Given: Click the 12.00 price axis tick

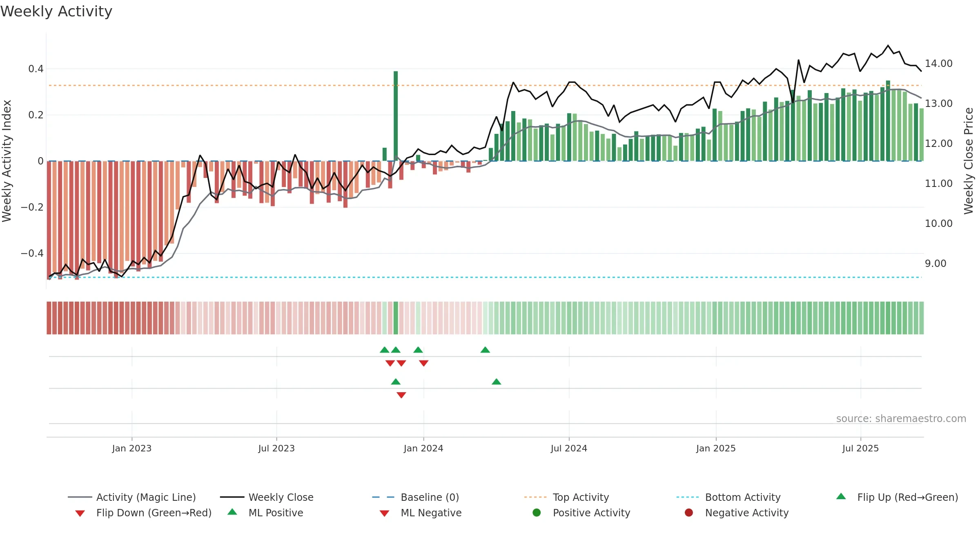Looking at the screenshot, I should click(938, 144).
